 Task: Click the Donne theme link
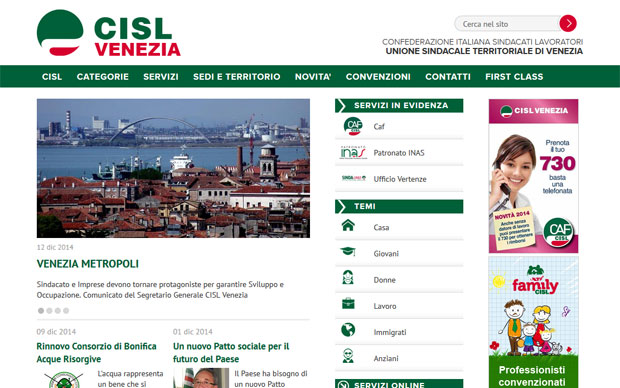pyautogui.click(x=384, y=280)
